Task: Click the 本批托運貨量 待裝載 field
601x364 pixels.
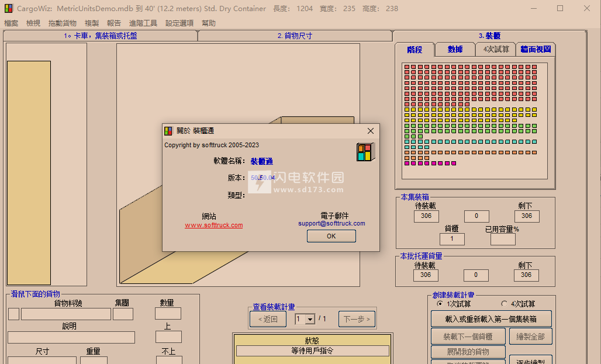Action: (x=426, y=275)
